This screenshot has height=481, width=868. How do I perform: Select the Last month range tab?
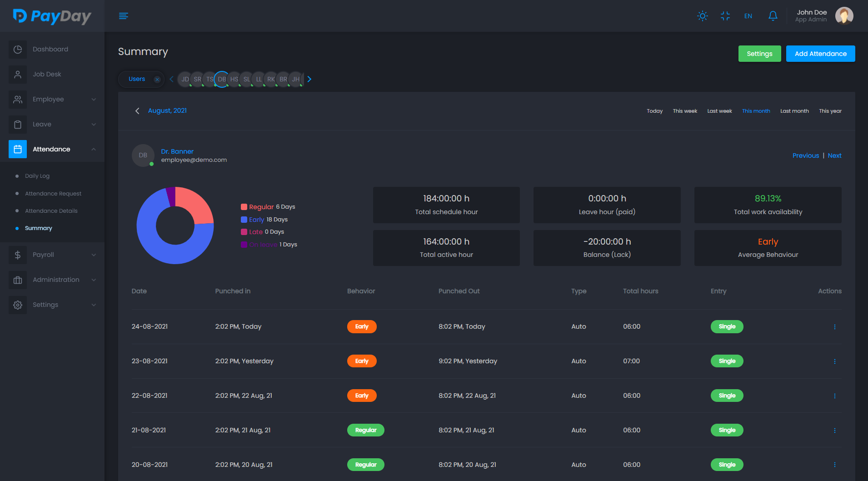click(x=794, y=111)
